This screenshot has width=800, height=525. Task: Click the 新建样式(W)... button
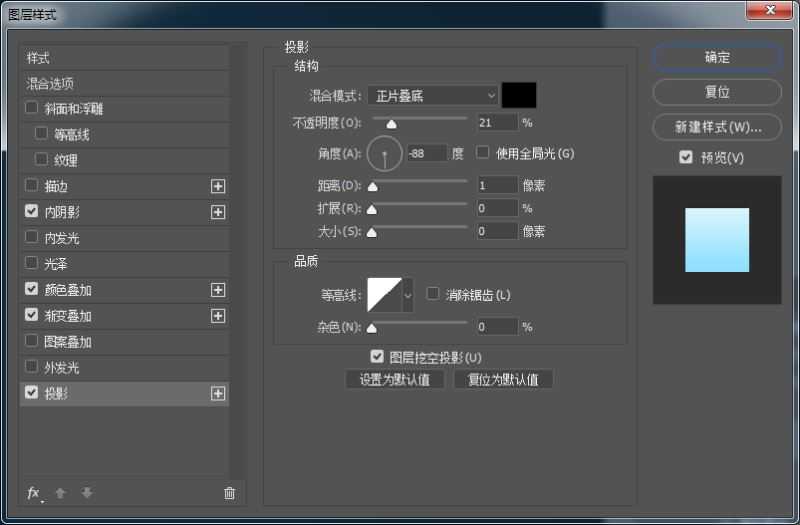coord(717,127)
